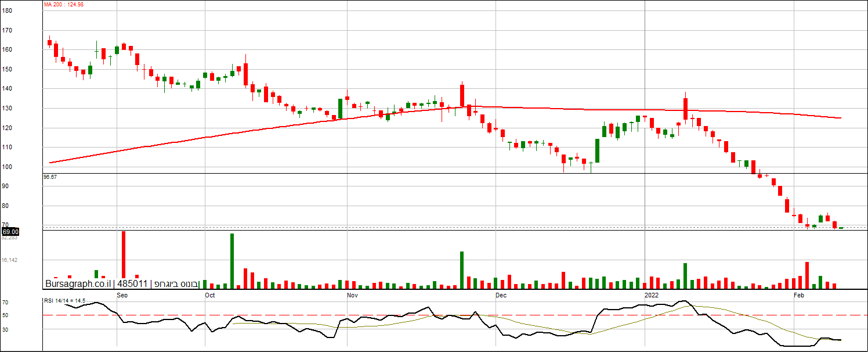
Task: Click the RSI axis 30 label
Action: point(5,329)
